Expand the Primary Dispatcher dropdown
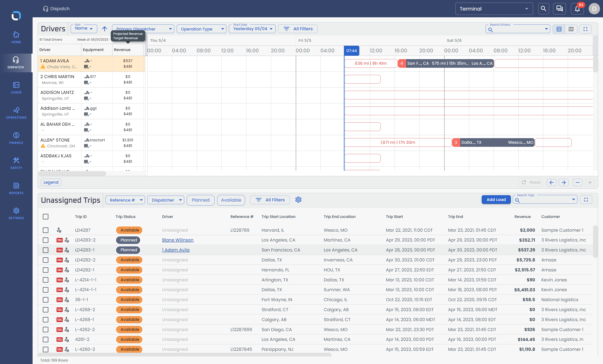The image size is (603, 364). (143, 29)
